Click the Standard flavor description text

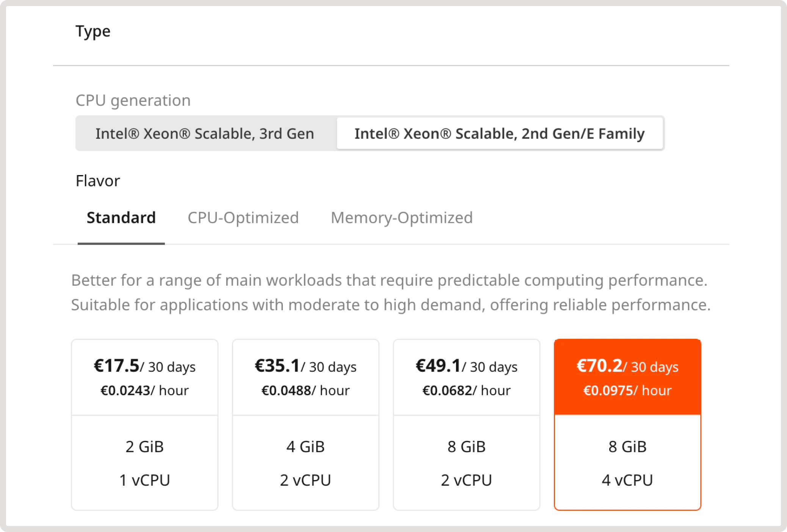point(390,293)
